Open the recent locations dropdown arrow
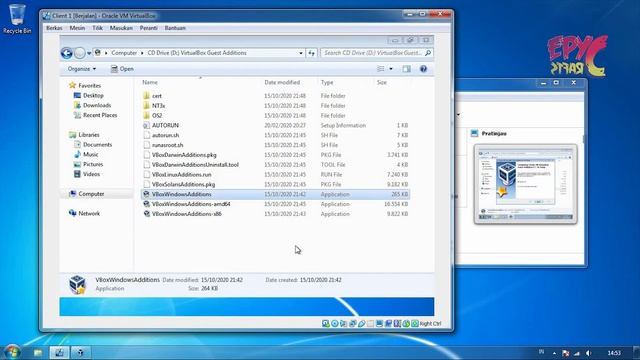The width and height of the screenshot is (640, 360). pos(89,53)
